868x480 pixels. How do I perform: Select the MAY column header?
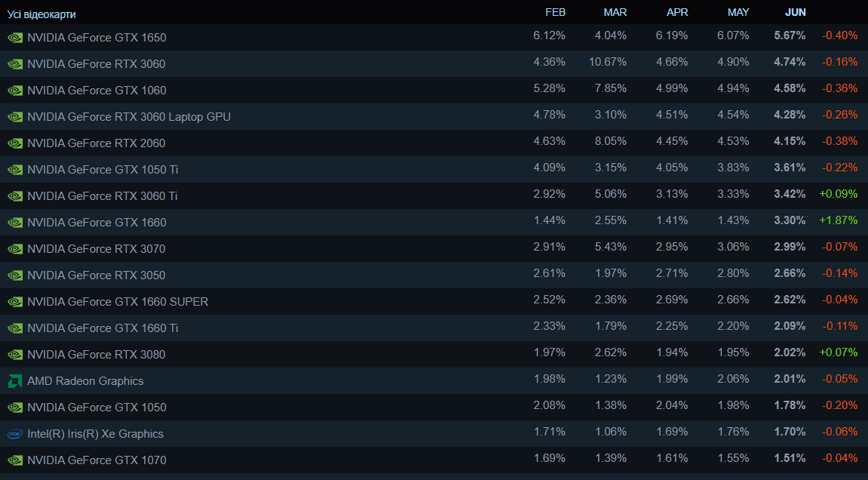pyautogui.click(x=738, y=12)
